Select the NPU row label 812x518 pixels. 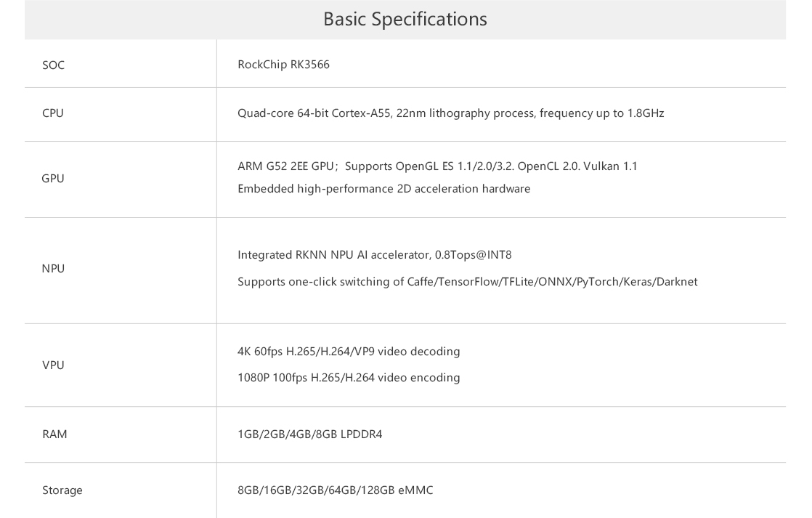(53, 268)
